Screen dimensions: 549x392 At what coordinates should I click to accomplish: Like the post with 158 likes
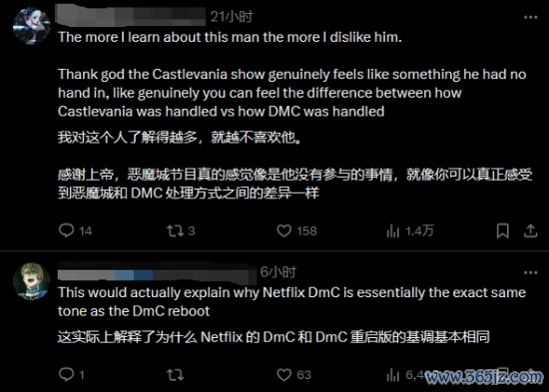(x=296, y=230)
